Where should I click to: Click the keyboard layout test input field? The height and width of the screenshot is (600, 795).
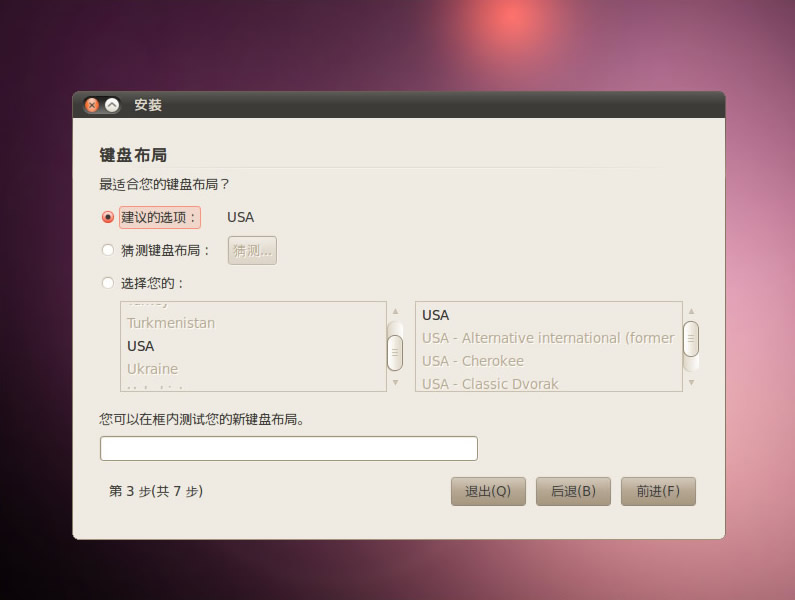point(288,448)
